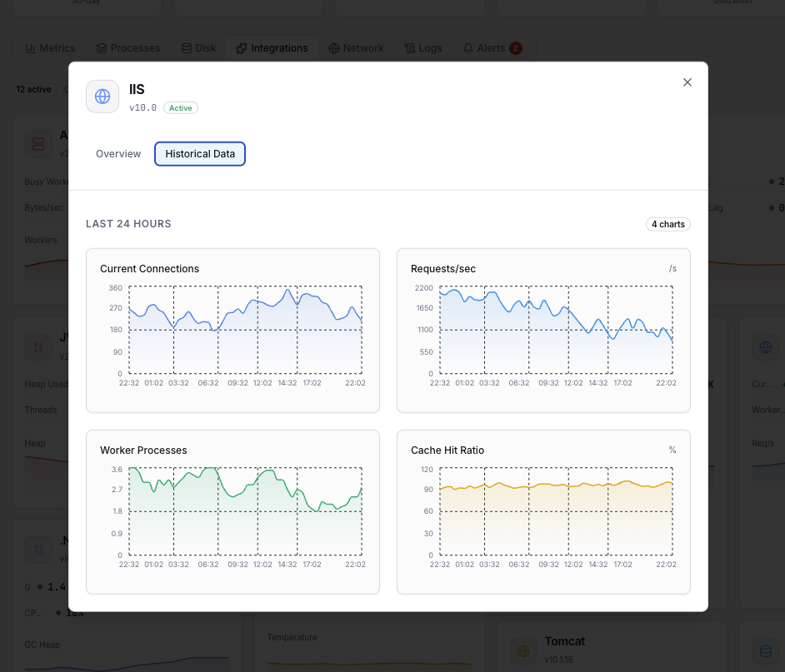
Task: Select the Metrics bar-chart icon
Action: coord(32,47)
